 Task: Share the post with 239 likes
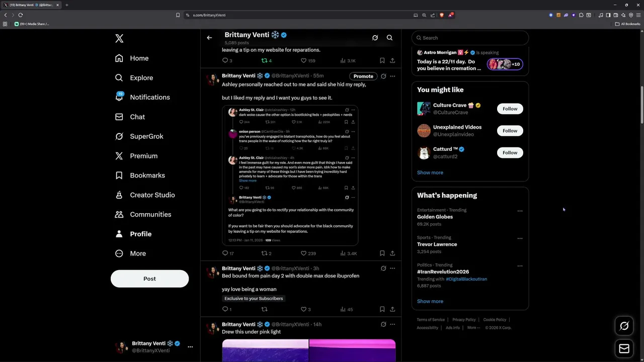[392, 253]
